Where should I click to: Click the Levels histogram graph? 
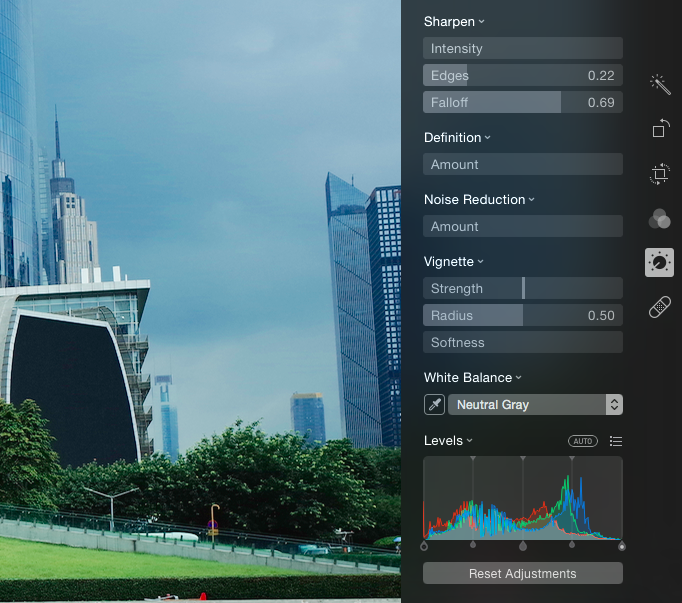[523, 498]
